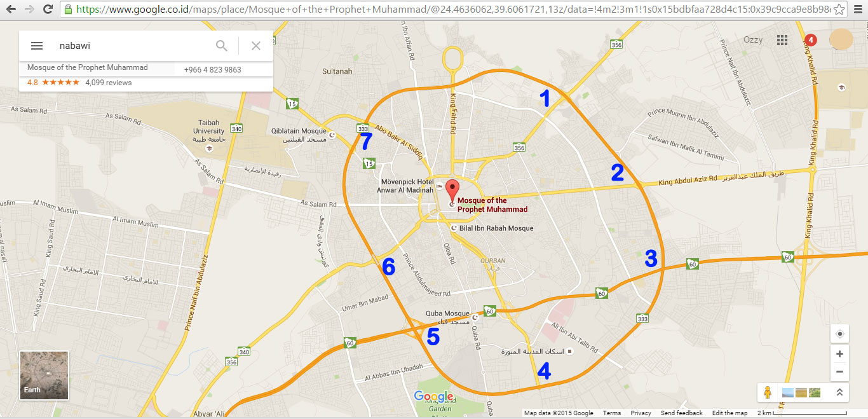Expand the imagery panel with double chevron

(x=839, y=392)
